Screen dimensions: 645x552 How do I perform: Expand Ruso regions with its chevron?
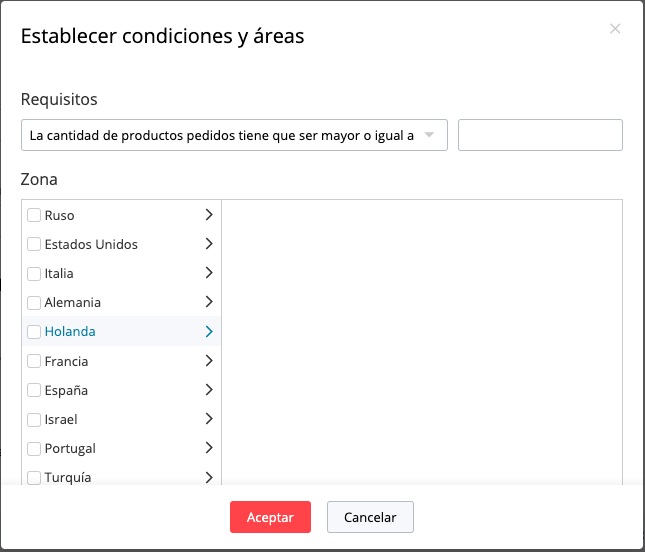pos(209,214)
